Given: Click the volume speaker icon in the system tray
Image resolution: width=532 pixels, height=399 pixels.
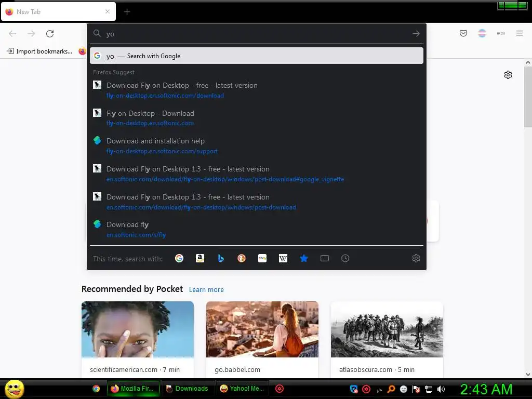Looking at the screenshot, I should [441, 389].
